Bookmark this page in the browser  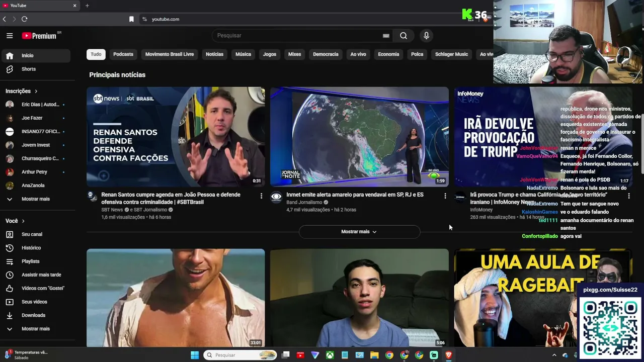click(131, 19)
